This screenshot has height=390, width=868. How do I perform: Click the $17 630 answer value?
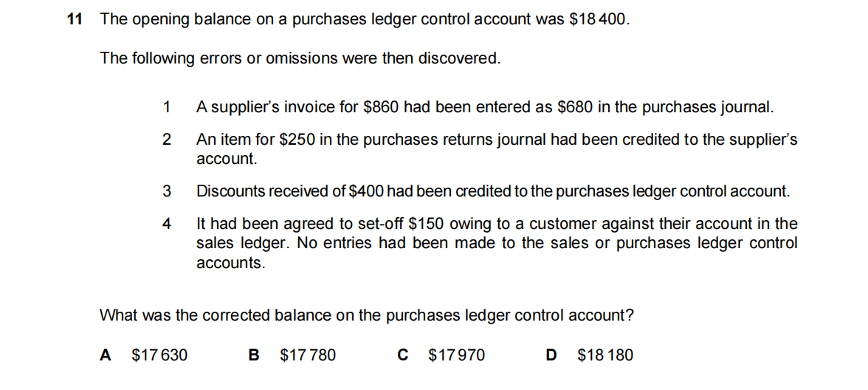159,355
